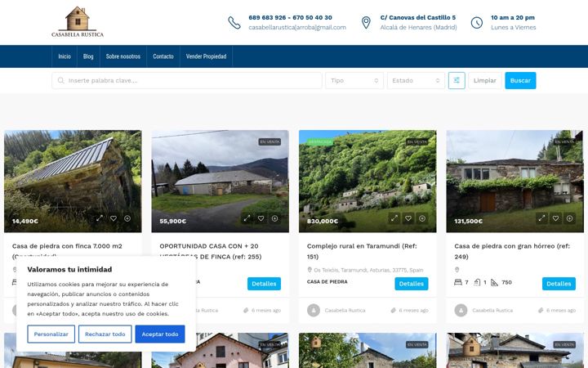Image resolution: width=588 pixels, height=368 pixels.
Task: Favorite the 55,900€ listing heart icon
Action: pyautogui.click(x=261, y=218)
